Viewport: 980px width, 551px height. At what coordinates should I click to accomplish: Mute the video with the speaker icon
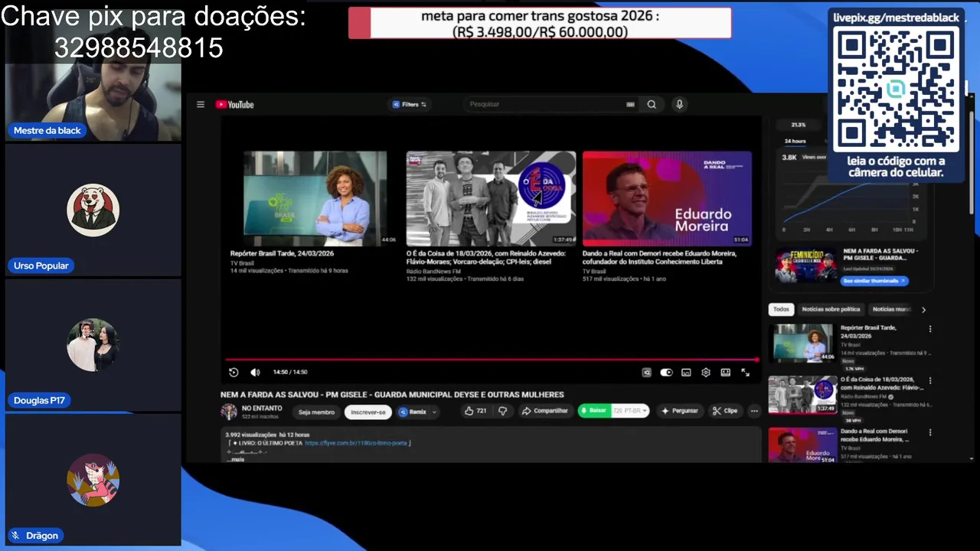[255, 372]
